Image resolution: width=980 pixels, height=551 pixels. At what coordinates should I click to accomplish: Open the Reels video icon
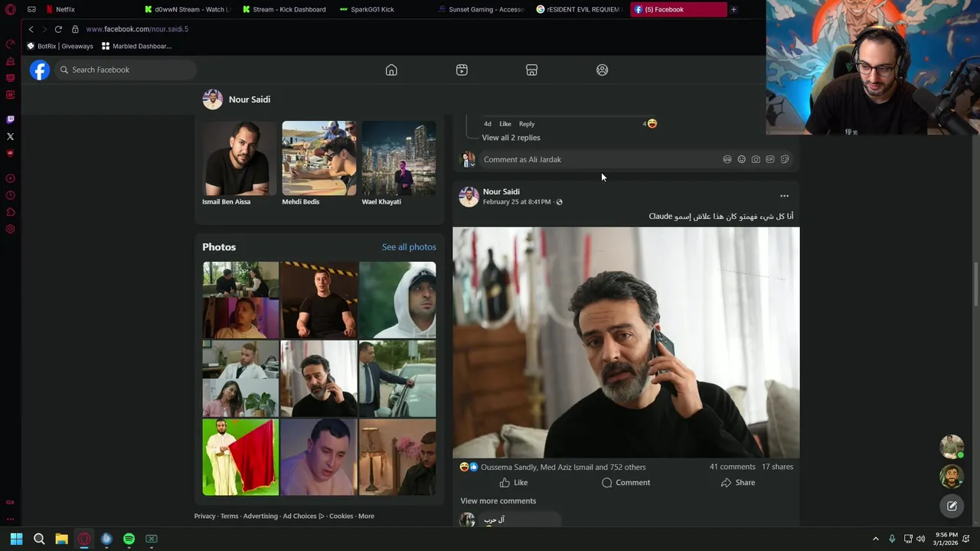point(462,70)
